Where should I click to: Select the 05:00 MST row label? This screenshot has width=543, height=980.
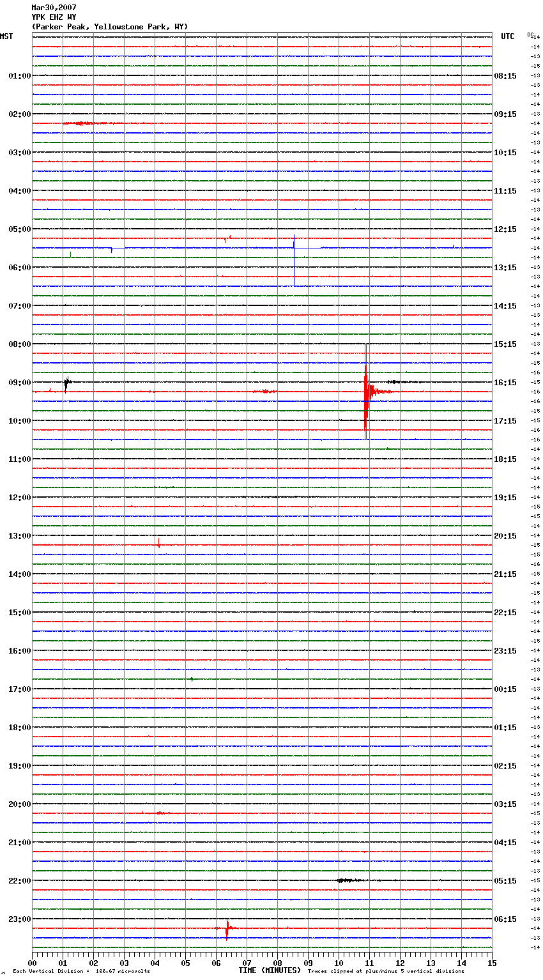[x=20, y=229]
